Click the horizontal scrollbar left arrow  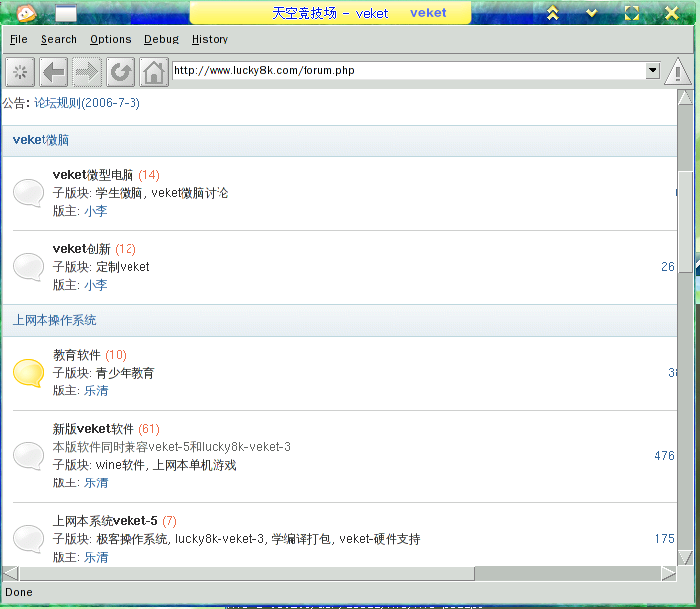point(10,573)
